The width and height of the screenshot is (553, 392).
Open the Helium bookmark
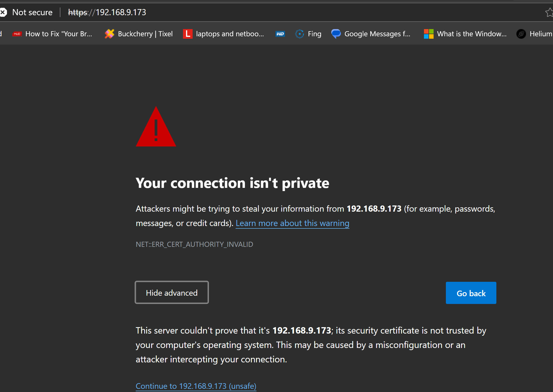click(x=534, y=34)
